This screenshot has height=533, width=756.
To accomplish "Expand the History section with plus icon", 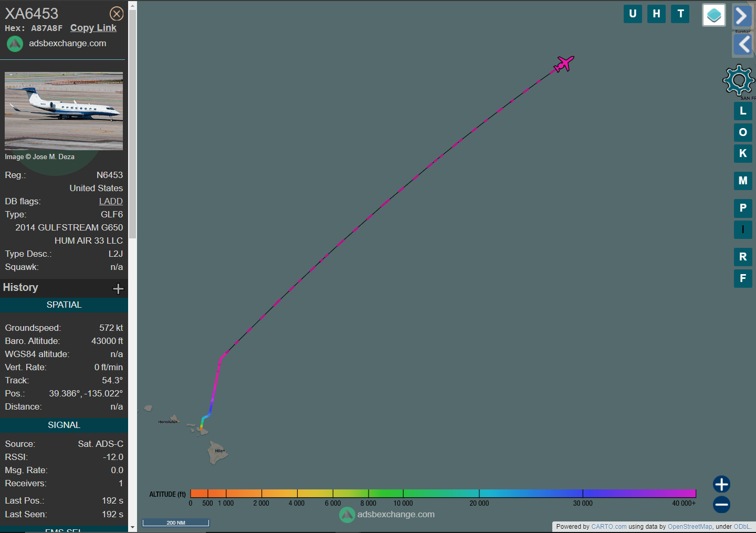I will click(x=118, y=288).
